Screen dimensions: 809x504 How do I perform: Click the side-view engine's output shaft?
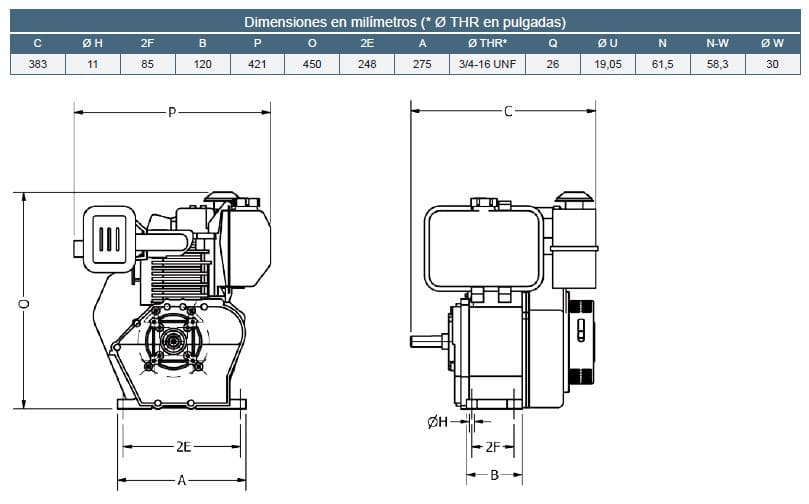click(x=429, y=341)
